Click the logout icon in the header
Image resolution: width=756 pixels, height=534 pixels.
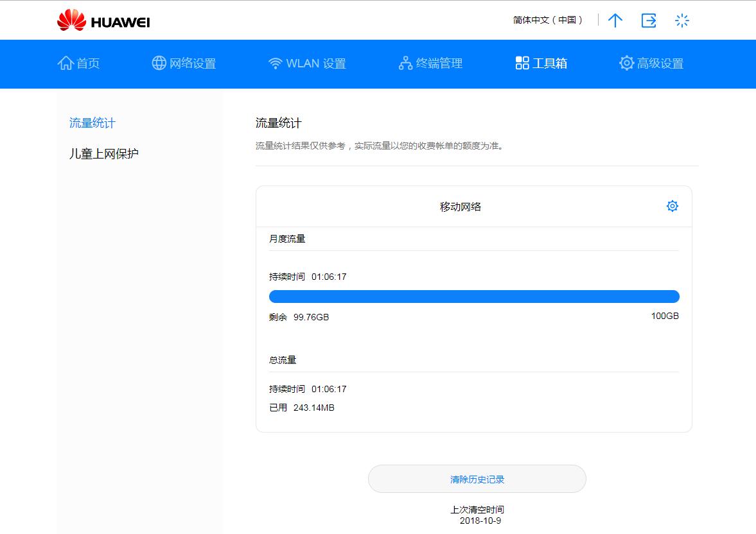click(x=648, y=20)
